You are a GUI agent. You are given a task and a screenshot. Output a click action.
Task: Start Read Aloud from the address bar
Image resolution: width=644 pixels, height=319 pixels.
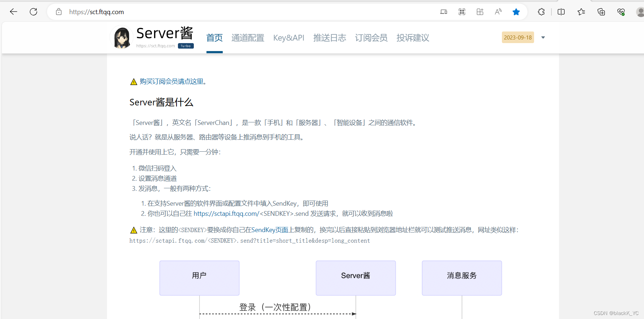point(498,12)
